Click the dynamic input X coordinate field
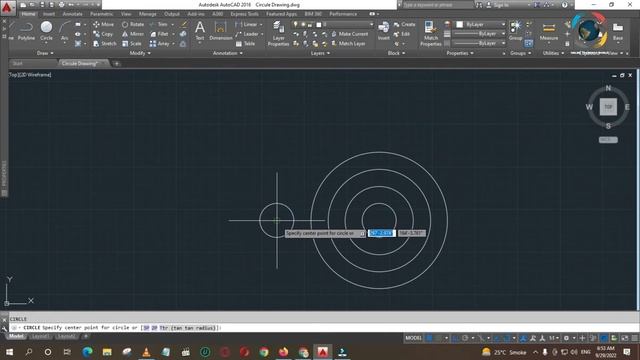640x360 pixels. pos(381,233)
